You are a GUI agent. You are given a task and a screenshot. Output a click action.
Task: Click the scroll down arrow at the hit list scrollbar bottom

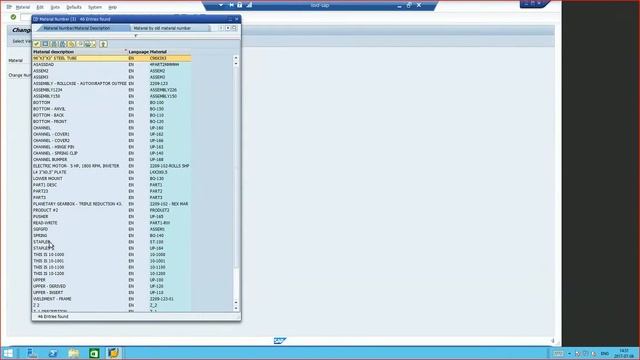point(236,308)
